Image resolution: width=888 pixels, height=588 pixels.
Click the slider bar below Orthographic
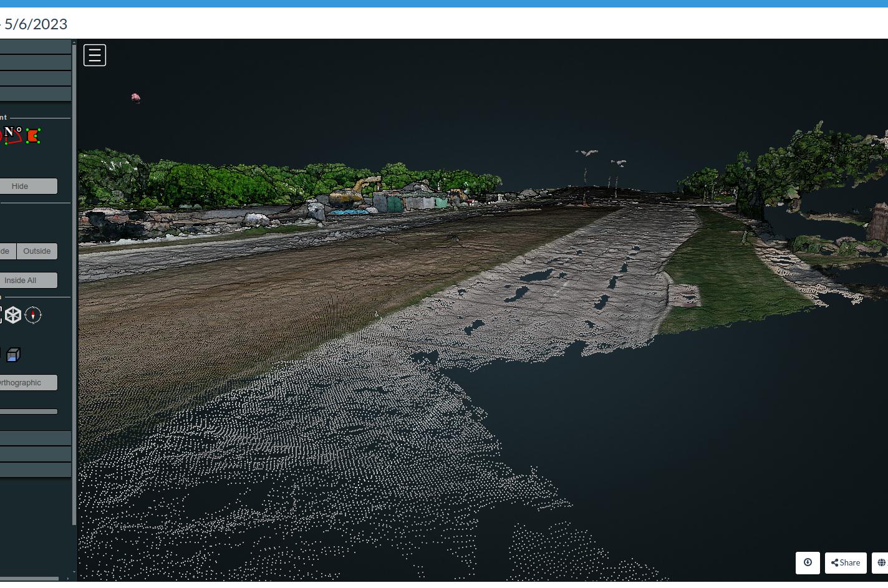coord(28,412)
